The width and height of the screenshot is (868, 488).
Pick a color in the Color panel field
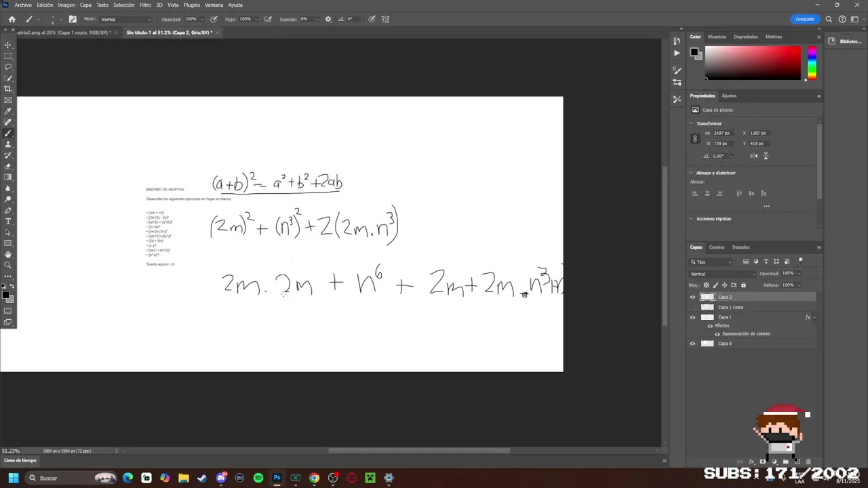click(x=753, y=63)
